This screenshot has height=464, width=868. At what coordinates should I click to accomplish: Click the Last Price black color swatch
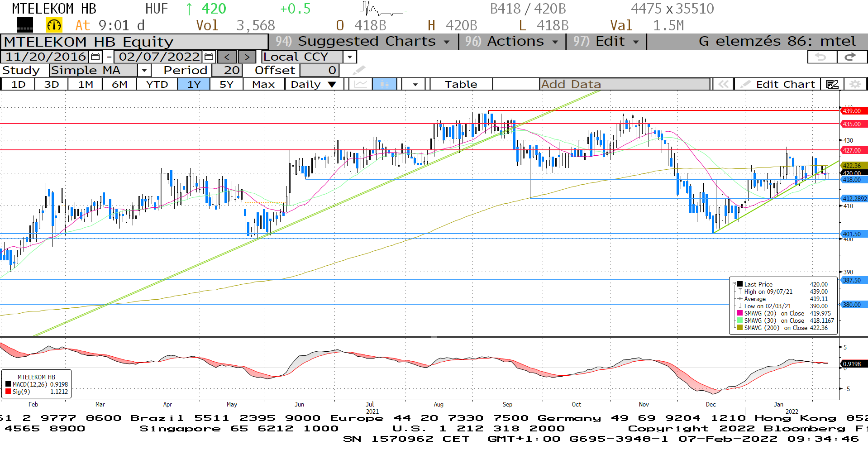click(x=740, y=284)
